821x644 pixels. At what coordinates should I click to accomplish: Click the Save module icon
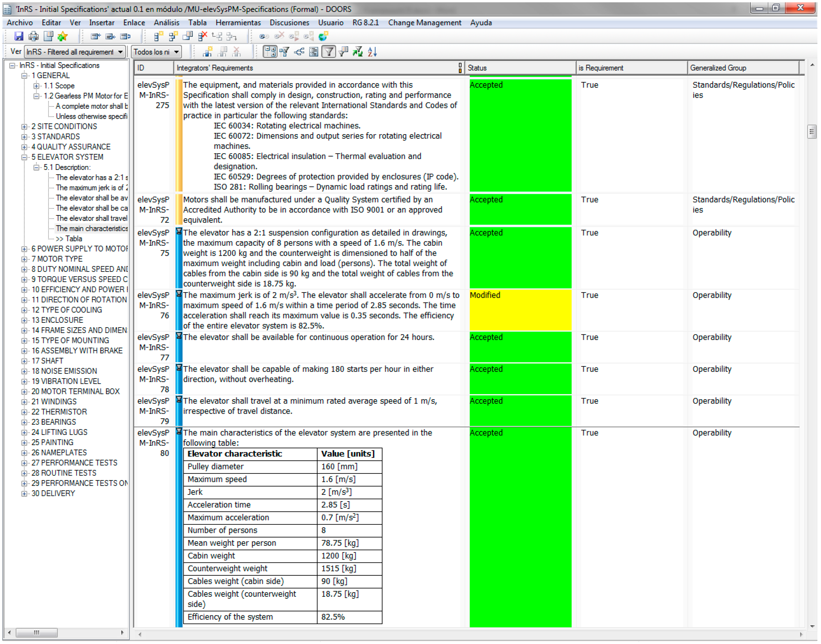[18, 36]
